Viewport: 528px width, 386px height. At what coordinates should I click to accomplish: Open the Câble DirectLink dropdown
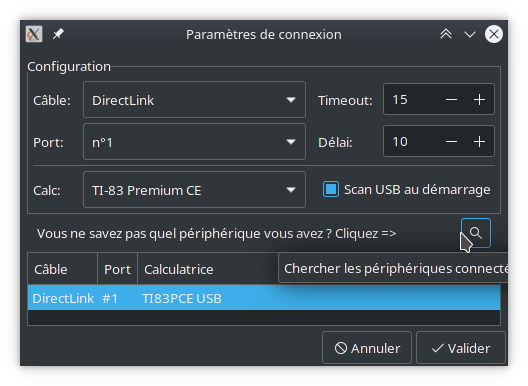[x=194, y=100]
